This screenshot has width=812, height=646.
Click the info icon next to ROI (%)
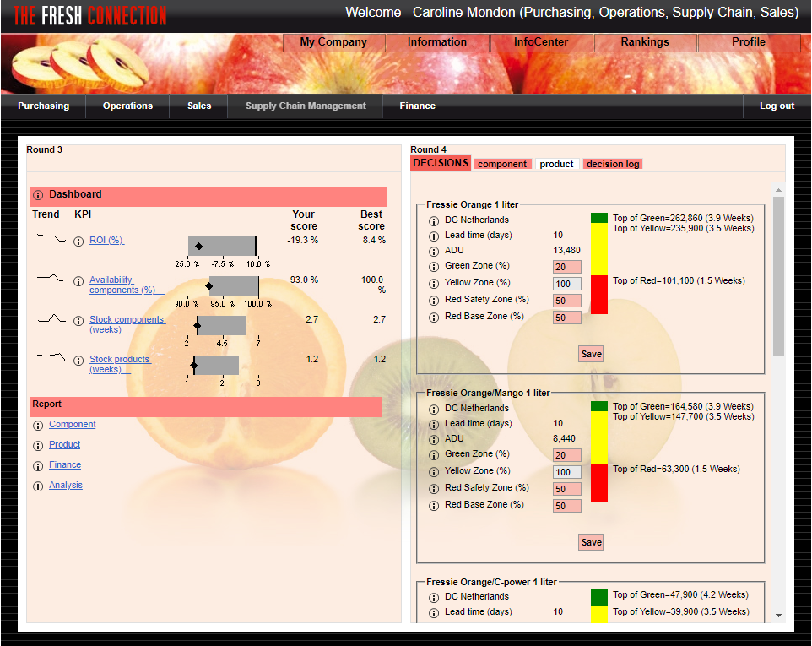[78, 242]
